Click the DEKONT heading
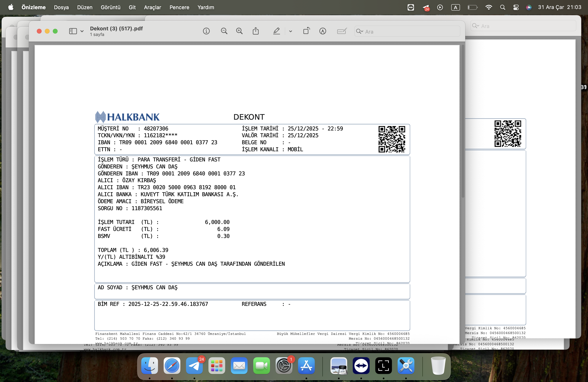588x382 pixels. [x=249, y=117]
